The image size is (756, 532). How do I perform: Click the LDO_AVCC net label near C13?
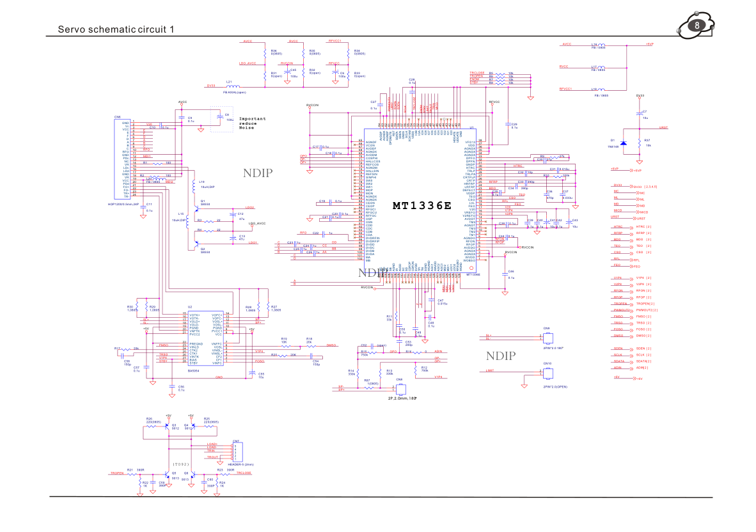257,224
